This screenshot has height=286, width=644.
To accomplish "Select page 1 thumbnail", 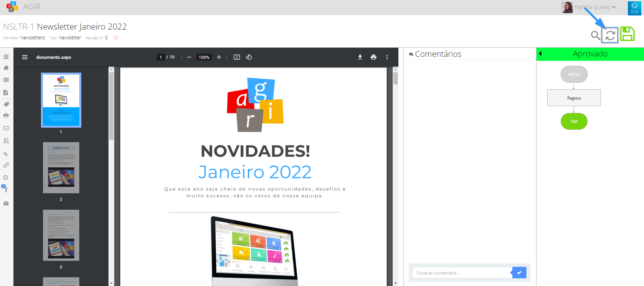I will pyautogui.click(x=61, y=100).
